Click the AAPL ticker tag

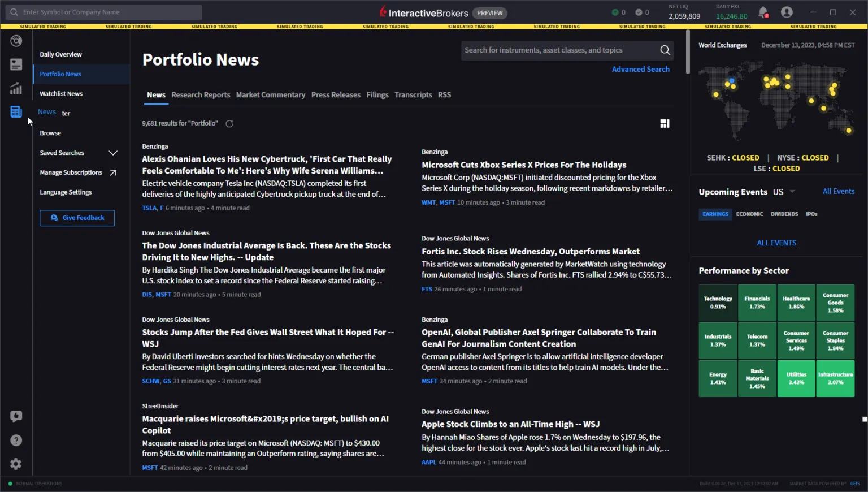tap(429, 462)
